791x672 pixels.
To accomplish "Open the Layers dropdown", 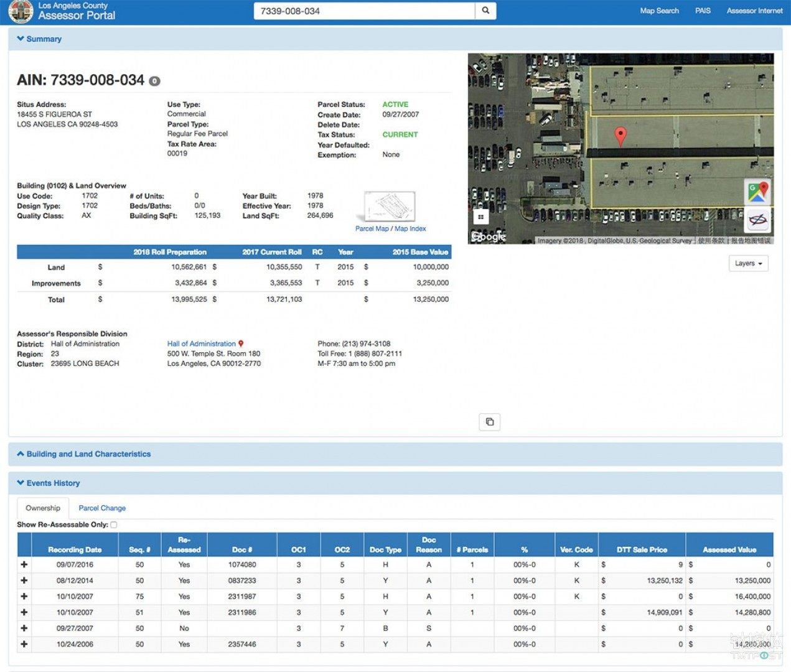I will coord(748,263).
